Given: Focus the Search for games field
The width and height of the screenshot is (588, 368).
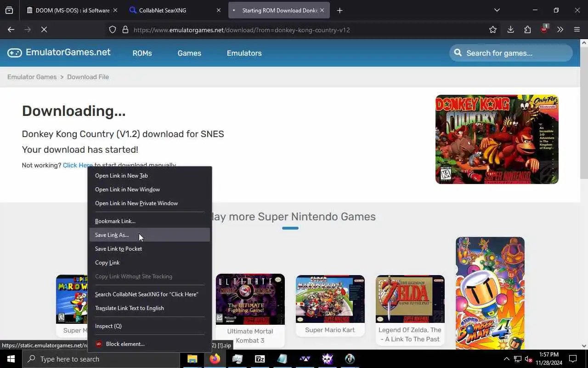Looking at the screenshot, I should pos(511,53).
